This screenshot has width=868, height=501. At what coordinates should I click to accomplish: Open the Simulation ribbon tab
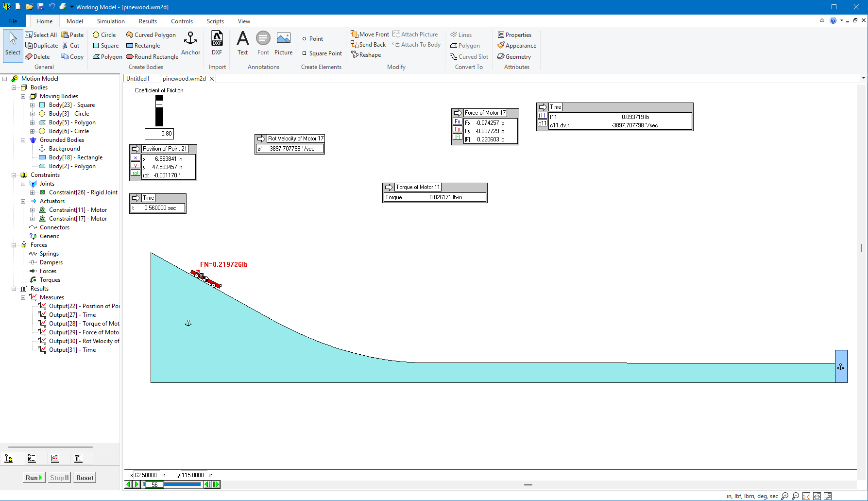click(111, 21)
